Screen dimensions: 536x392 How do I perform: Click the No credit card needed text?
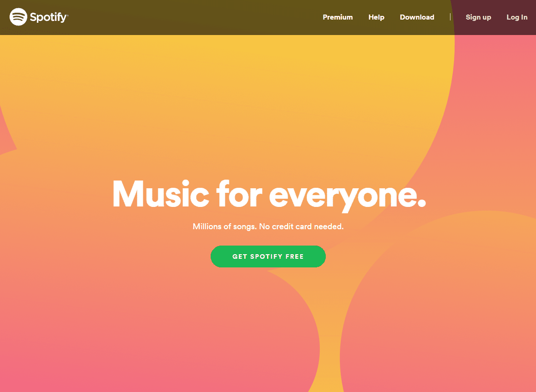pyautogui.click(x=301, y=226)
